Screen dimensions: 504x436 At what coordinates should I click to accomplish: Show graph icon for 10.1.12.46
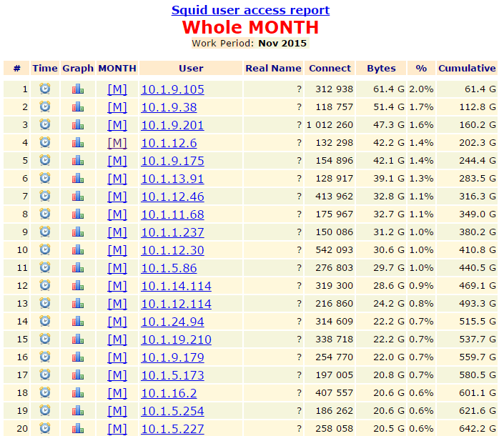point(78,196)
